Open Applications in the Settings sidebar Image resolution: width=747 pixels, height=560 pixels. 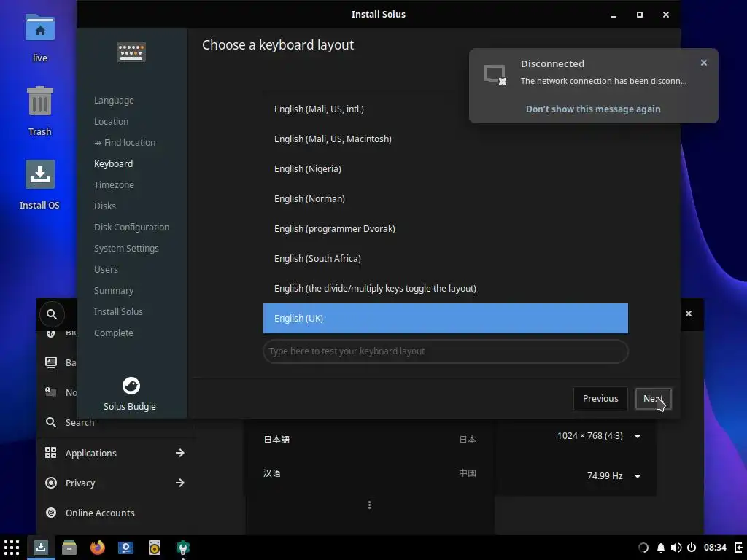(x=90, y=453)
